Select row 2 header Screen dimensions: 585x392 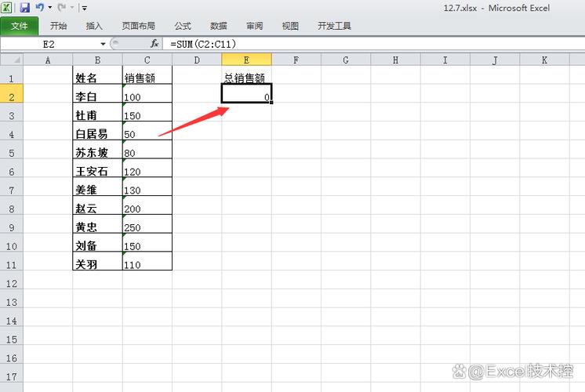point(12,93)
